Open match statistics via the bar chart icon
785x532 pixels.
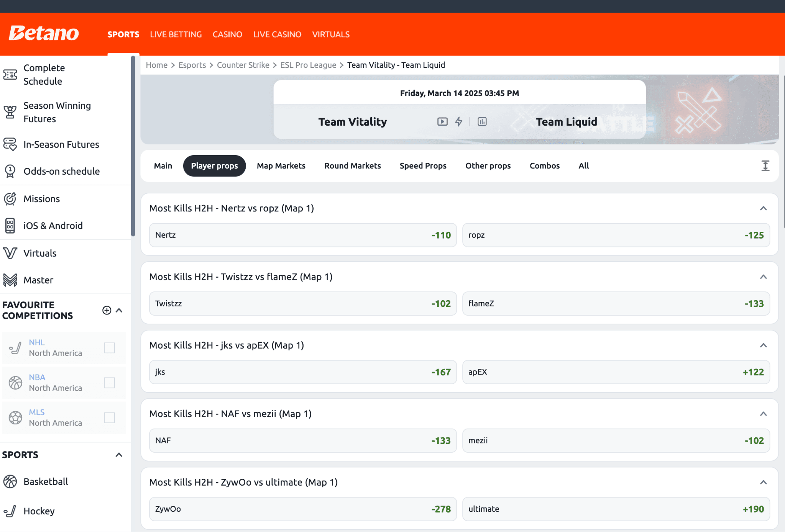[x=482, y=121]
